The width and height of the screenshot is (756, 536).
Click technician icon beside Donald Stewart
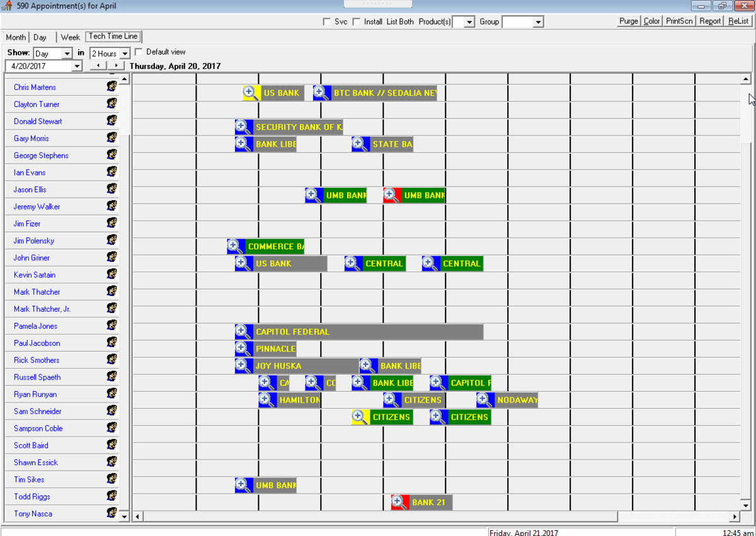click(x=112, y=120)
